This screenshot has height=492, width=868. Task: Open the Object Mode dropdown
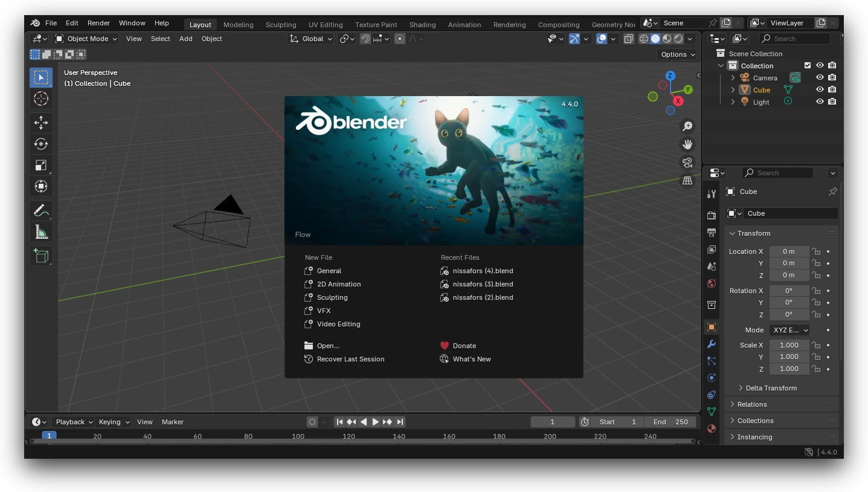coord(86,39)
